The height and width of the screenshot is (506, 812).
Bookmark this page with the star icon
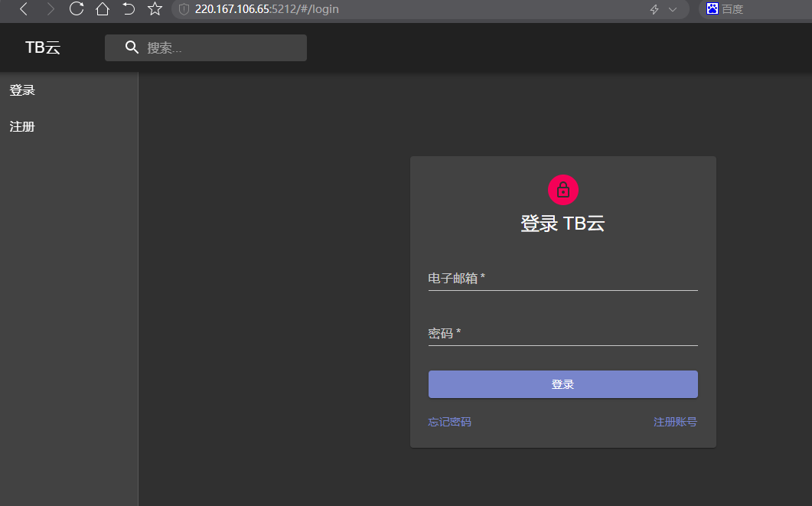pyautogui.click(x=155, y=9)
